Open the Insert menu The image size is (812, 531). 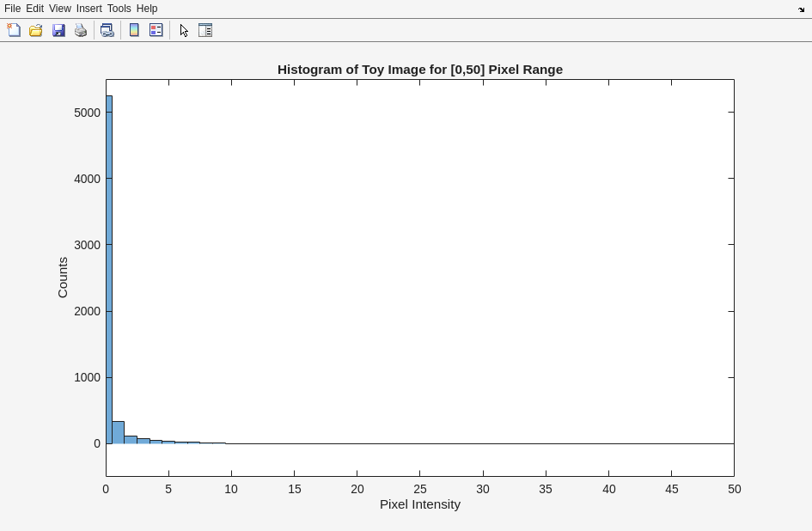coord(89,9)
